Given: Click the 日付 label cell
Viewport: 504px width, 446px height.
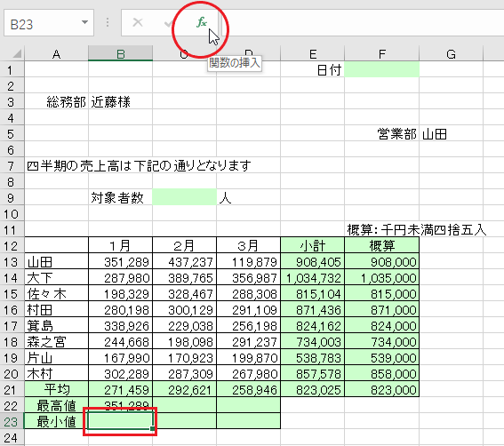Looking at the screenshot, I should [312, 69].
